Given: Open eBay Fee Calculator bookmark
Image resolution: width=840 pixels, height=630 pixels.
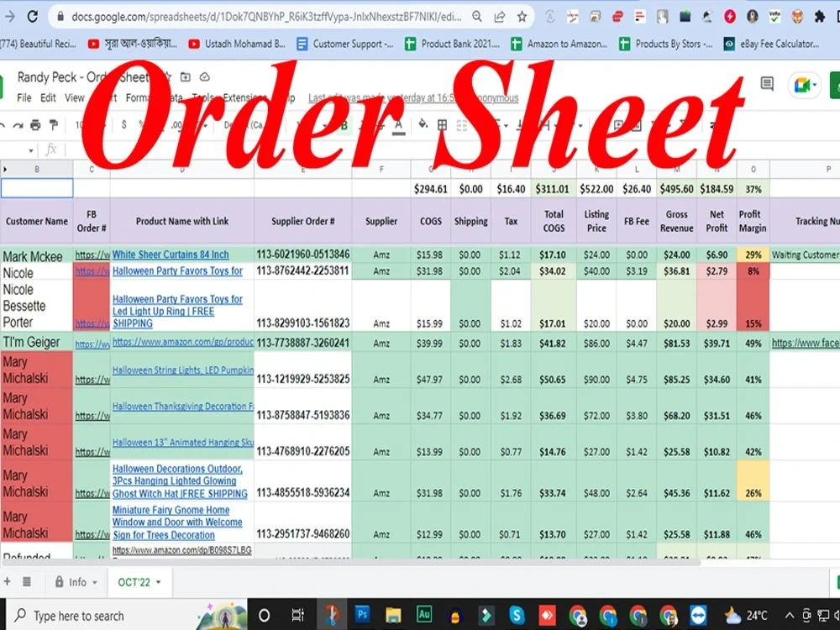Looking at the screenshot, I should tap(771, 44).
